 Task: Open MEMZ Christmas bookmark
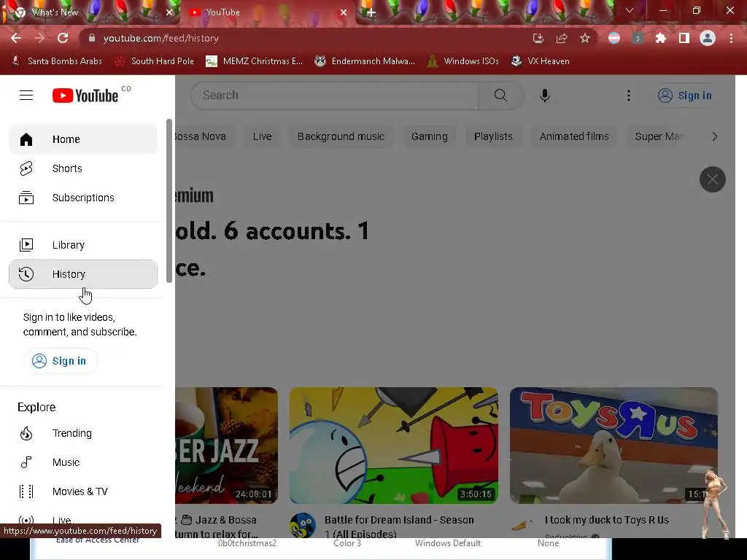tap(255, 61)
